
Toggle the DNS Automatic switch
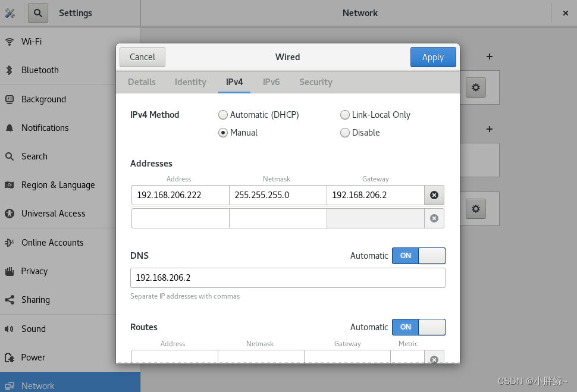[418, 256]
